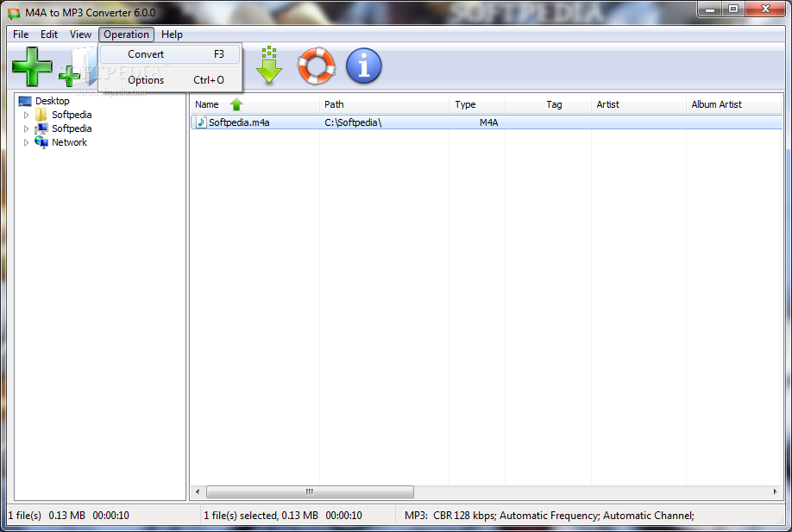Click the C:\Softpedia\ path cell
Screen dimensions: 792x532
click(x=353, y=122)
